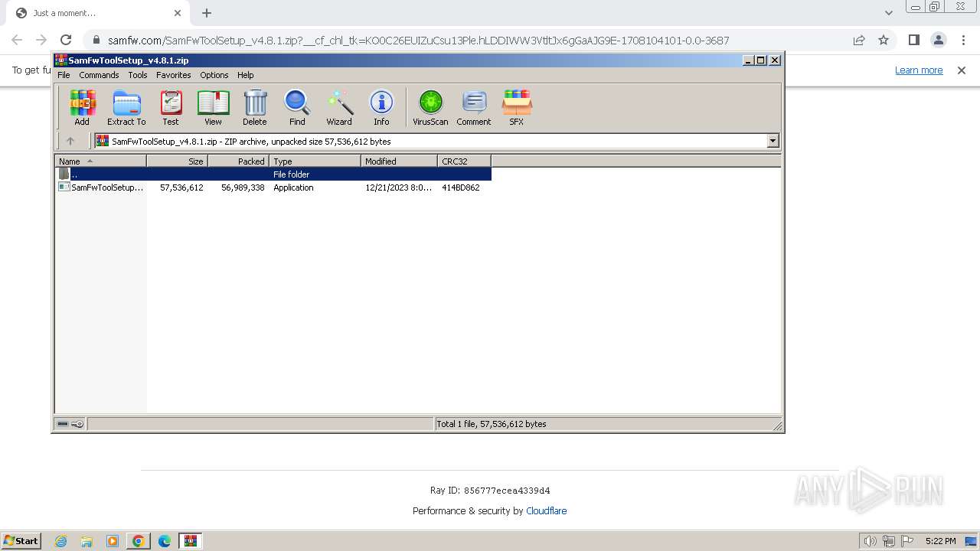Viewport: 980px width, 551px height.
Task: Click the SFX toolbar icon
Action: click(x=517, y=108)
